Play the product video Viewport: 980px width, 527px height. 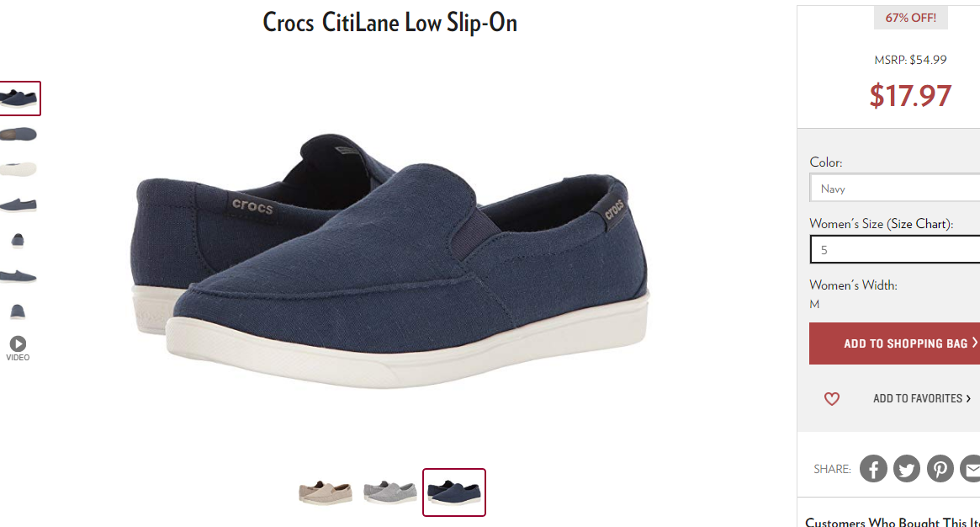click(18, 349)
